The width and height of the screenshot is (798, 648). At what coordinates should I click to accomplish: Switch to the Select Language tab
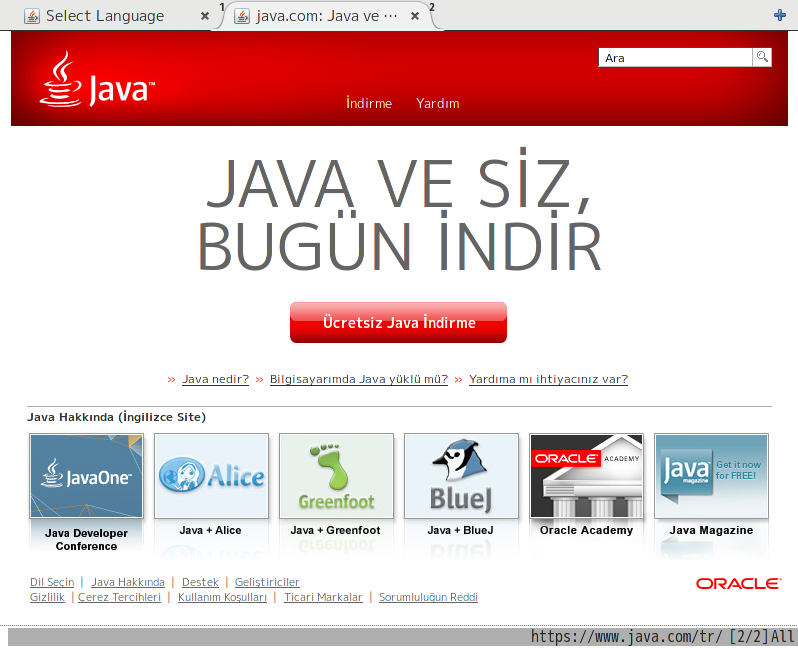click(105, 16)
